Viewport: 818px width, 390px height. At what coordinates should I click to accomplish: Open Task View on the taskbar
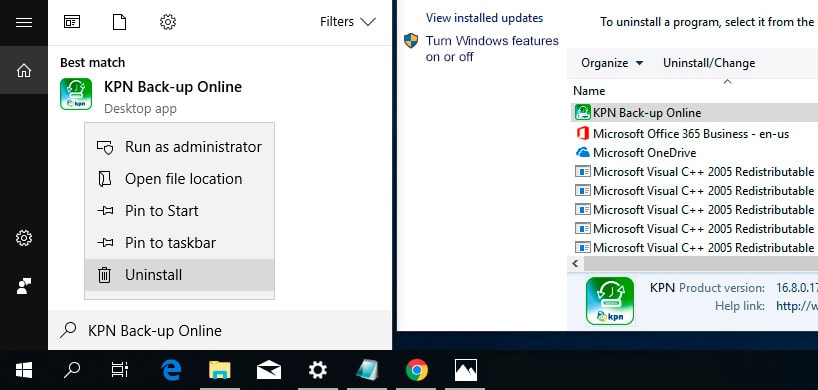click(x=119, y=370)
